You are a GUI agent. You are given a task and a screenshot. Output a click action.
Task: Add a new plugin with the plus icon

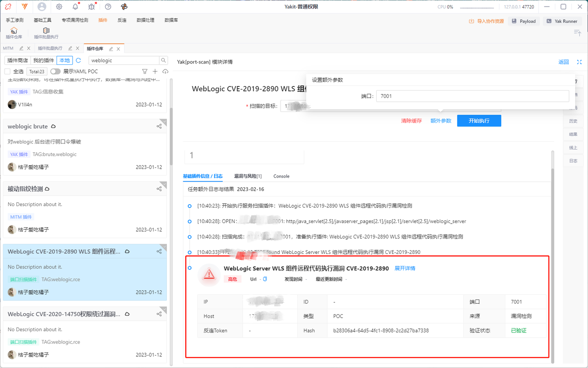pyautogui.click(x=155, y=71)
